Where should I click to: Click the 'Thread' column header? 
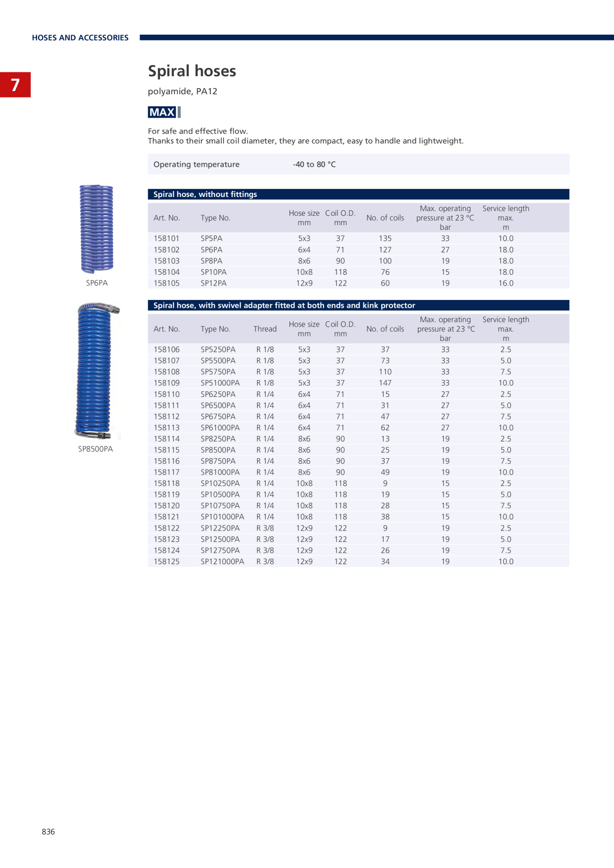(265, 329)
